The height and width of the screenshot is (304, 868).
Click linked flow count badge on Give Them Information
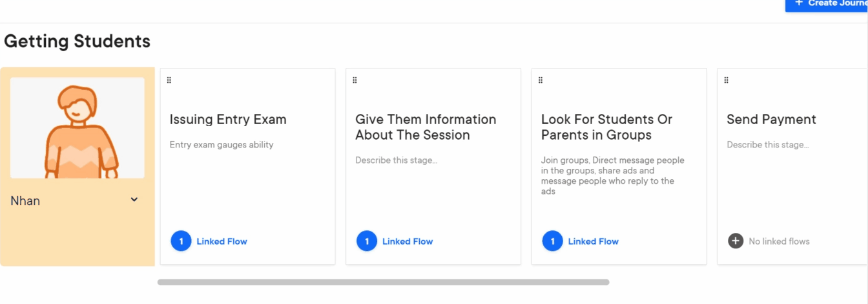pyautogui.click(x=367, y=241)
